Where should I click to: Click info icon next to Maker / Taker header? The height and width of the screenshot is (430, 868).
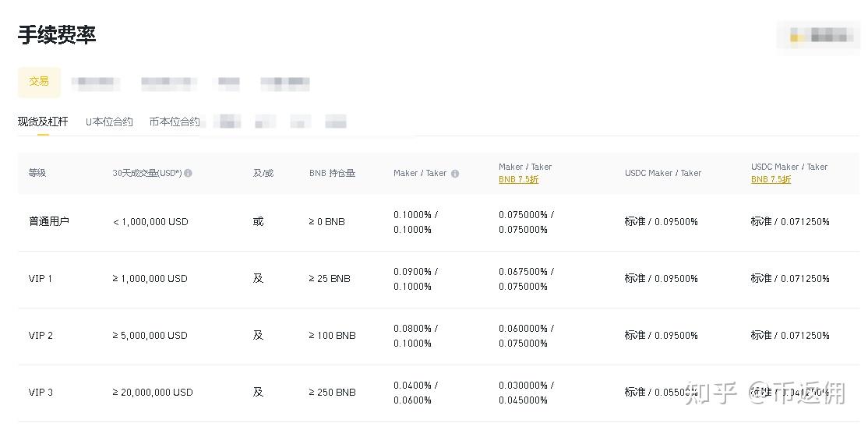(x=455, y=174)
